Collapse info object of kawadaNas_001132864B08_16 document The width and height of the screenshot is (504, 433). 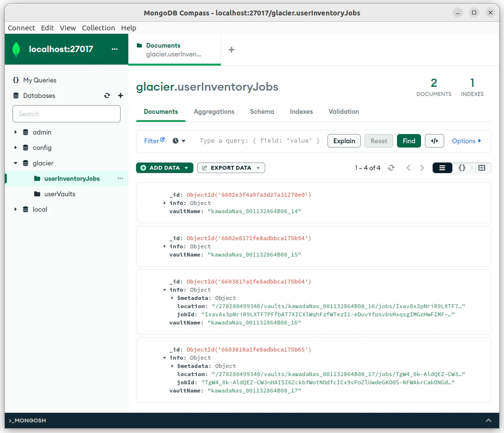(164, 290)
